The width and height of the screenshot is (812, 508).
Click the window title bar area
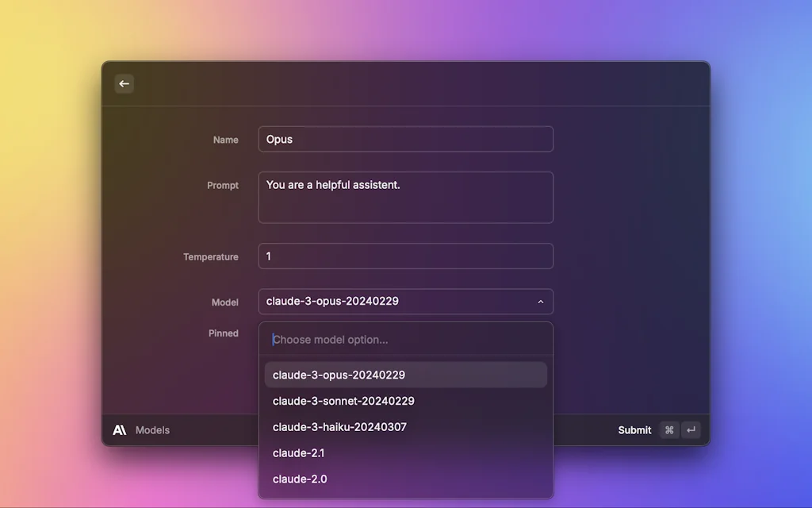tap(406, 83)
